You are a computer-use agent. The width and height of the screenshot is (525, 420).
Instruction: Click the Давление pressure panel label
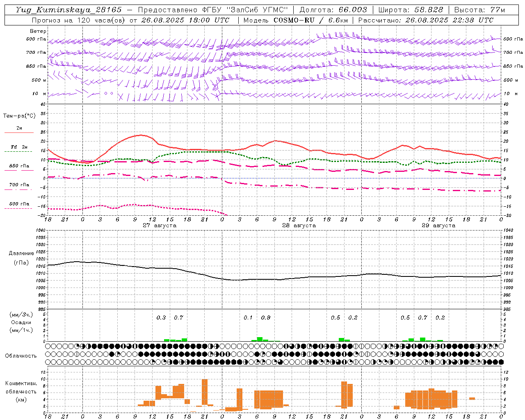pyautogui.click(x=21, y=253)
